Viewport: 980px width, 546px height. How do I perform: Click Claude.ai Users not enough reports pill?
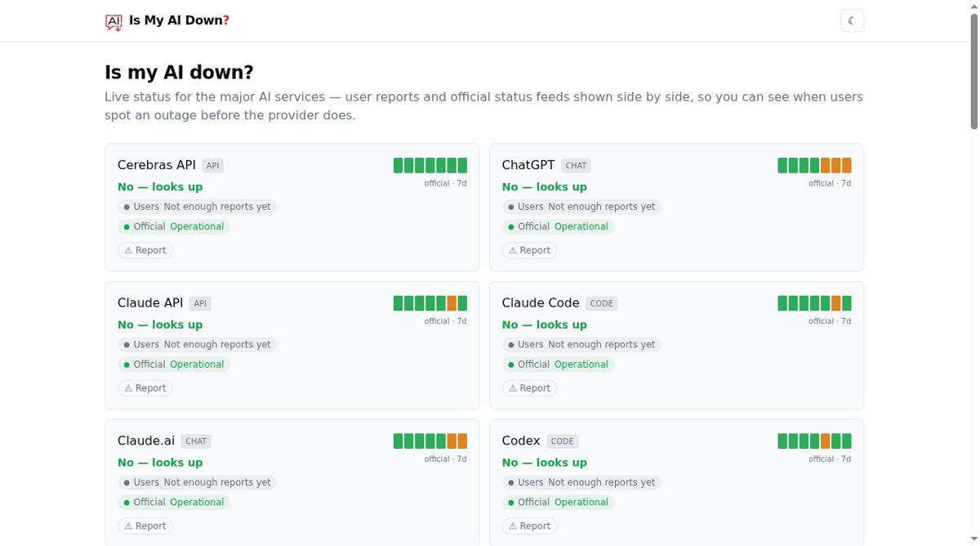(197, 482)
